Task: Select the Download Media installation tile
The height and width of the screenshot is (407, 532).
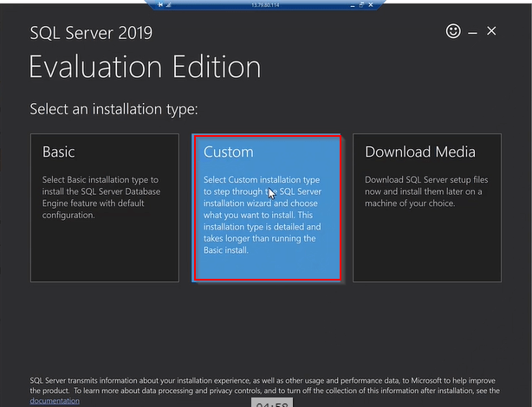Action: [427, 208]
